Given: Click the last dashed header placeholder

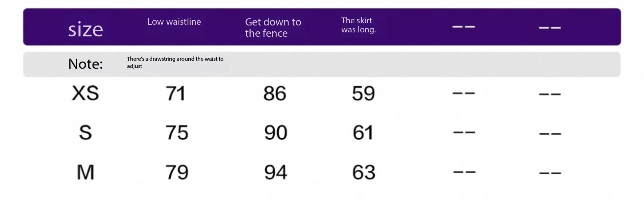Looking at the screenshot, I should pos(550,28).
